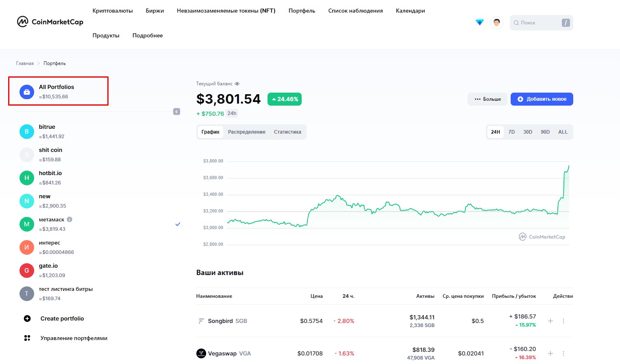
Task: Sort by Цена column
Action: pyautogui.click(x=317, y=296)
